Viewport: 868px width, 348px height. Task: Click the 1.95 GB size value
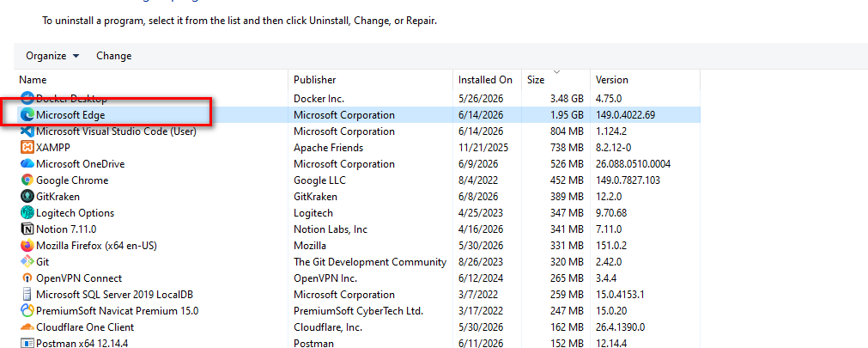[567, 115]
